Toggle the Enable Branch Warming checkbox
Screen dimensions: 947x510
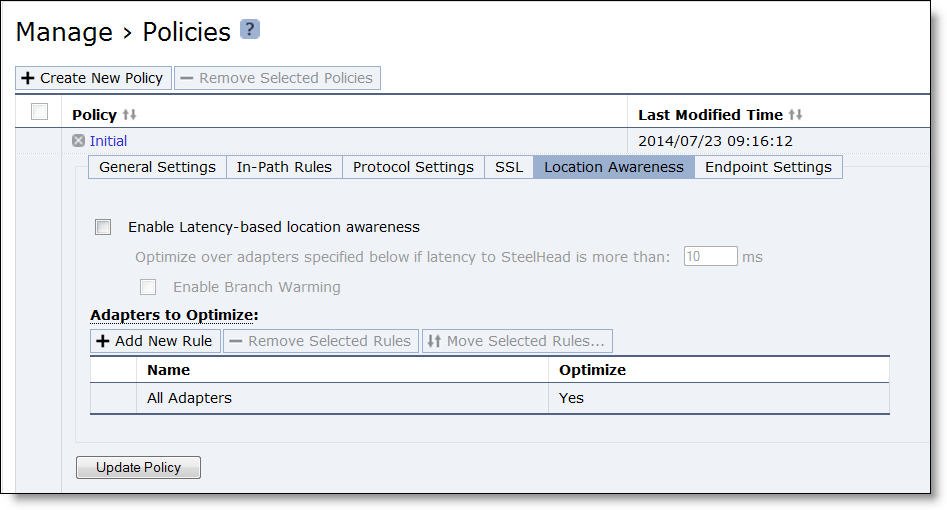click(x=148, y=287)
